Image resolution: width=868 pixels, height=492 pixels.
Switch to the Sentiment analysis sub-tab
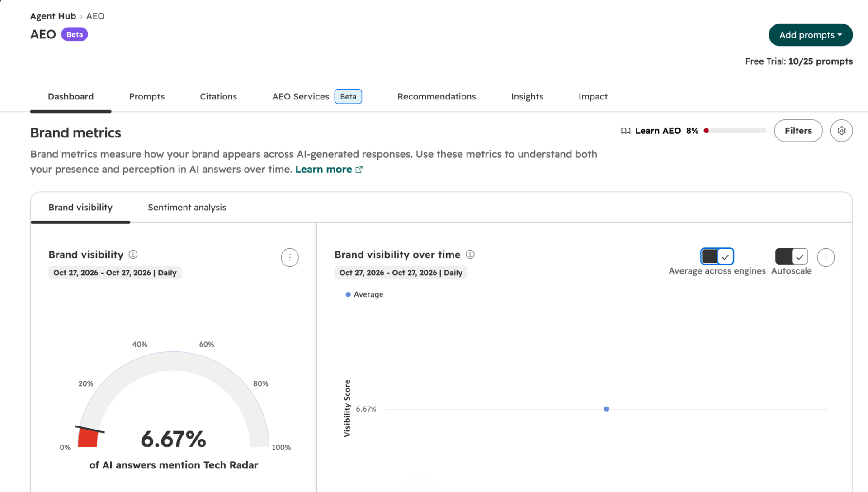(x=187, y=207)
